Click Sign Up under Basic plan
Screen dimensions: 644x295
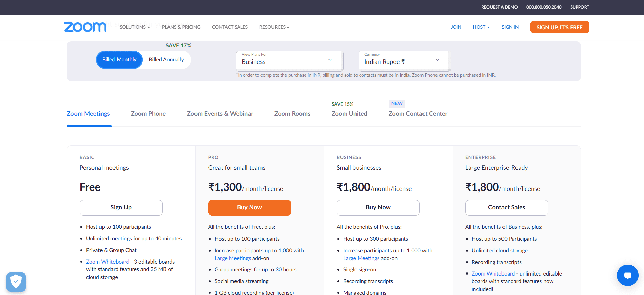121,208
